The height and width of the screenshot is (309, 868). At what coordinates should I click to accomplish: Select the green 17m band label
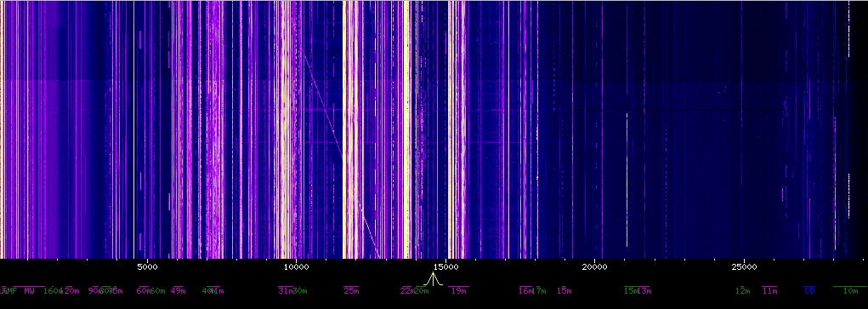[539, 290]
